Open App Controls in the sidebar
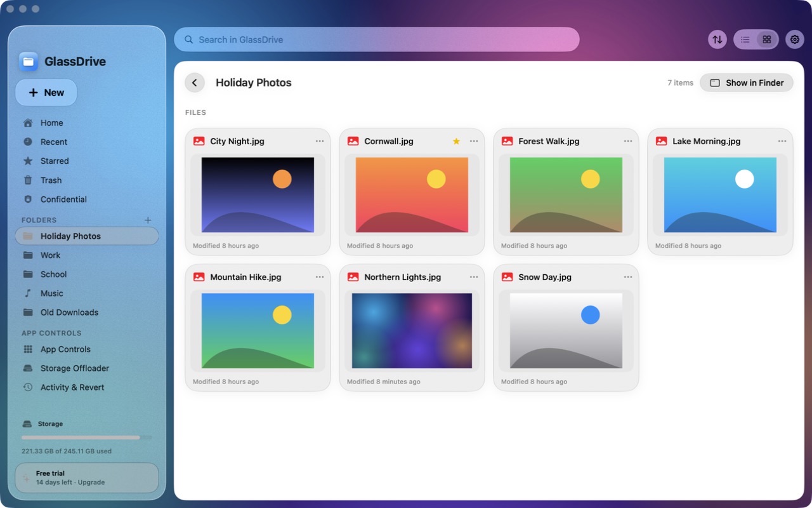812x508 pixels. click(87, 349)
